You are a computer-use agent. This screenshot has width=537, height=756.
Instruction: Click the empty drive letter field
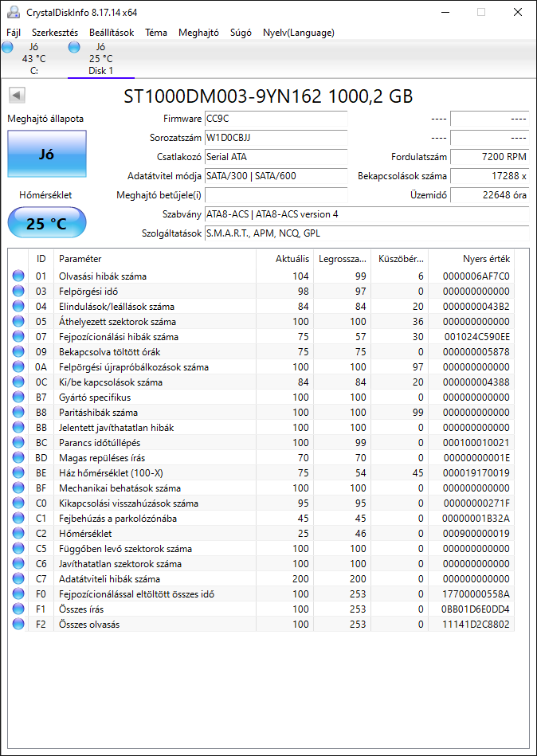(x=276, y=195)
